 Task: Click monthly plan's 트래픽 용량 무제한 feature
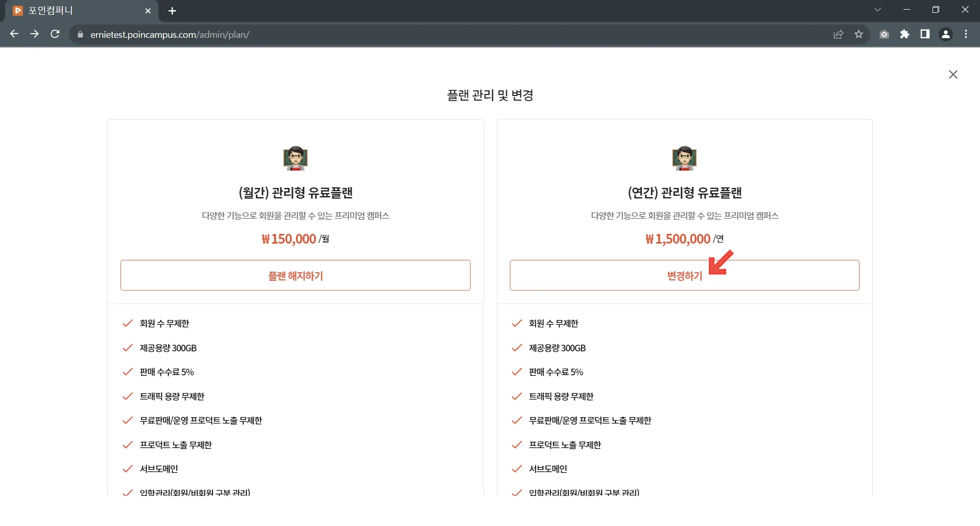172,396
